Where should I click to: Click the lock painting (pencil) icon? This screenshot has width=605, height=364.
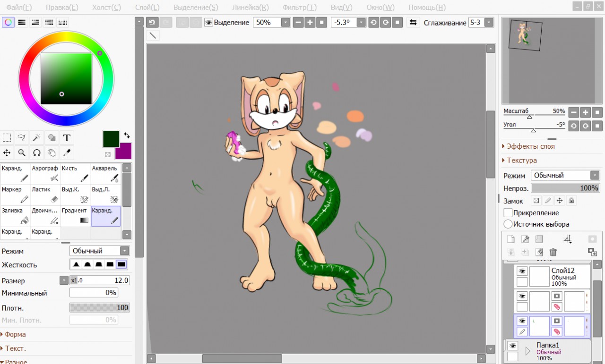coord(548,201)
